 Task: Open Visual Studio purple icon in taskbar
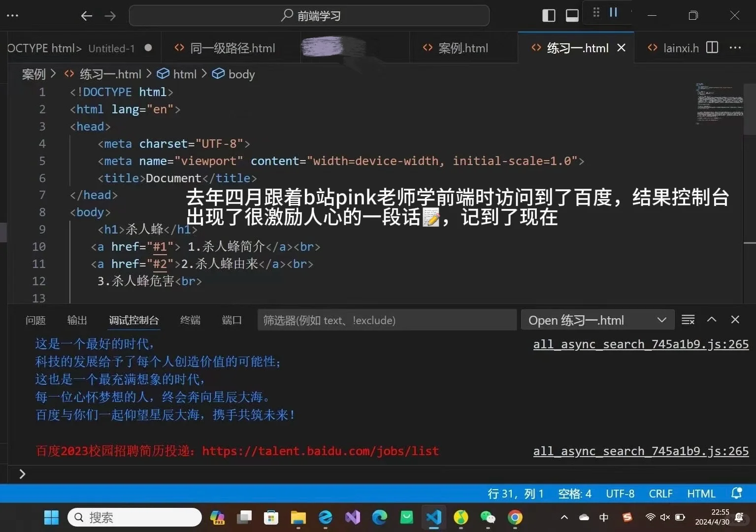[353, 517]
